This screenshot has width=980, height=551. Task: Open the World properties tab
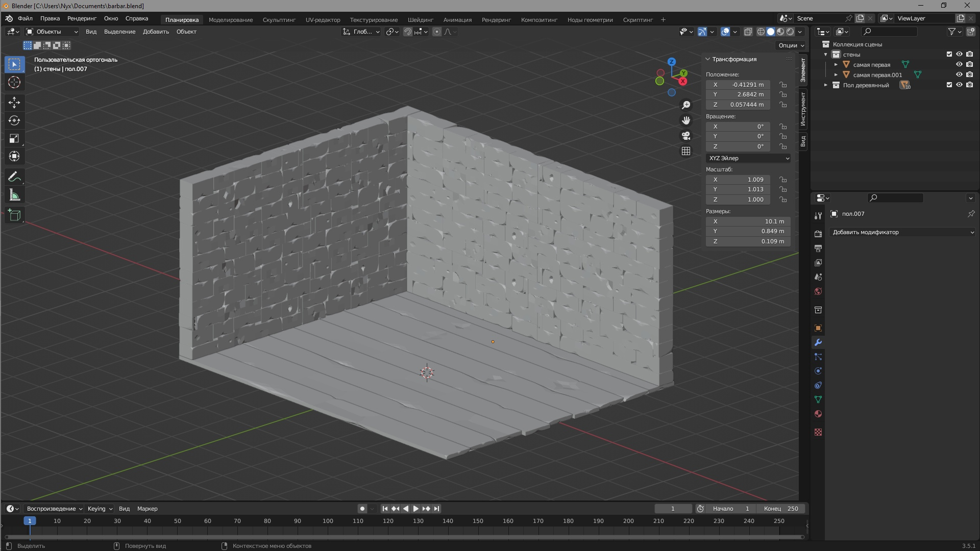818,291
